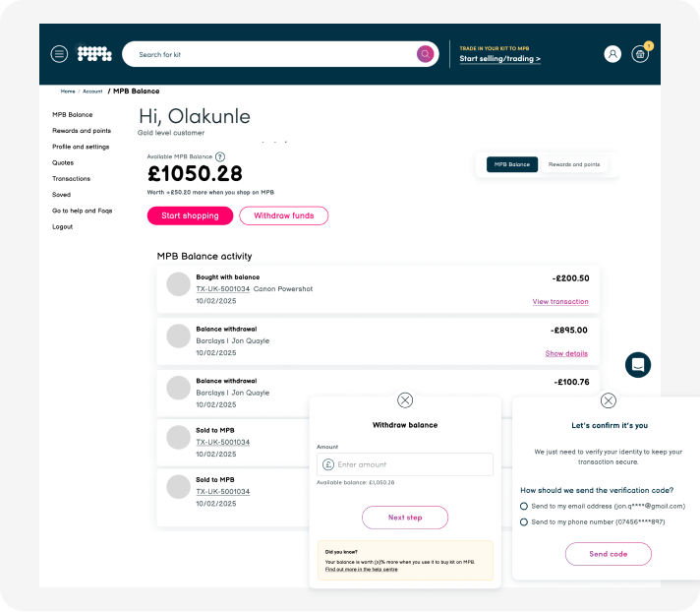700x612 pixels.
Task: Click the £1050.28 balance amount
Action: click(195, 174)
